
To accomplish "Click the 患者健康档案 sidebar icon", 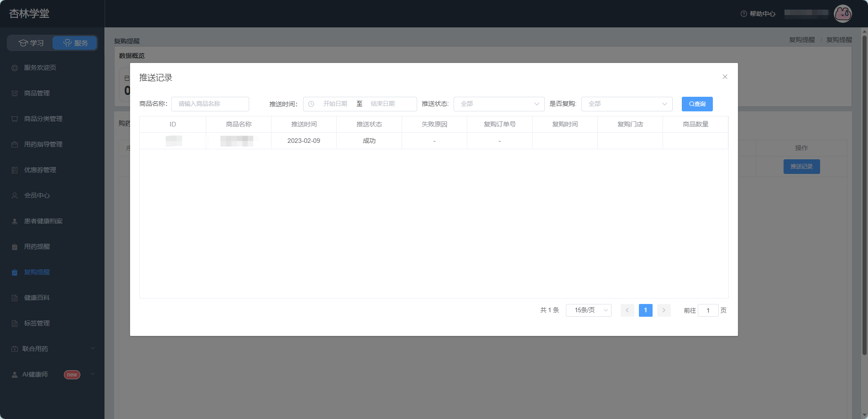I will click(15, 221).
